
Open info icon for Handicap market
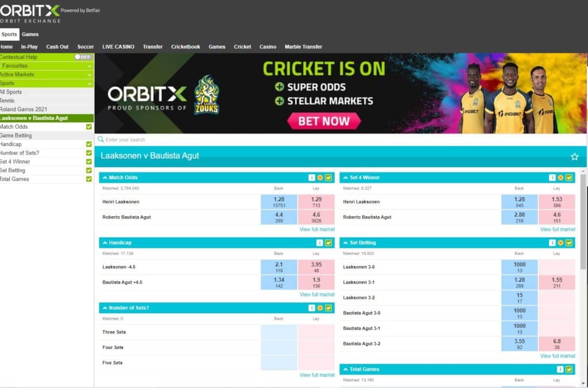pyautogui.click(x=319, y=243)
